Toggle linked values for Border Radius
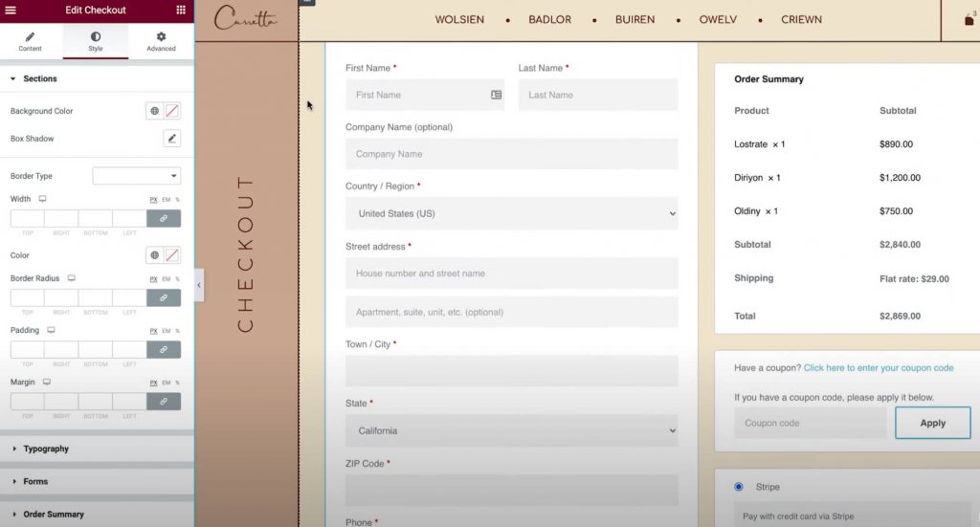This screenshot has height=527, width=980. (x=164, y=298)
